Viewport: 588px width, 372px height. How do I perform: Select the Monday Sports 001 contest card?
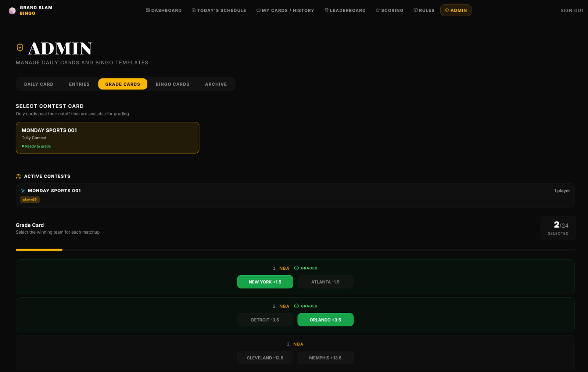(x=107, y=138)
